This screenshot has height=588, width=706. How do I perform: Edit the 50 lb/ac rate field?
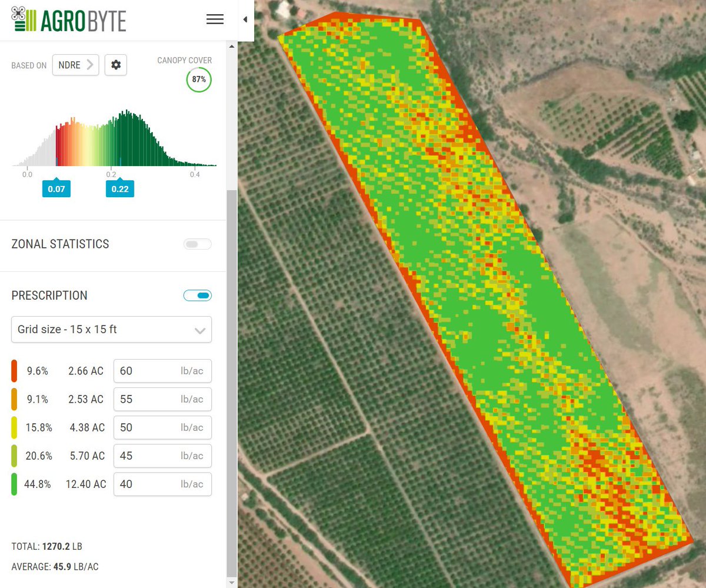click(162, 427)
